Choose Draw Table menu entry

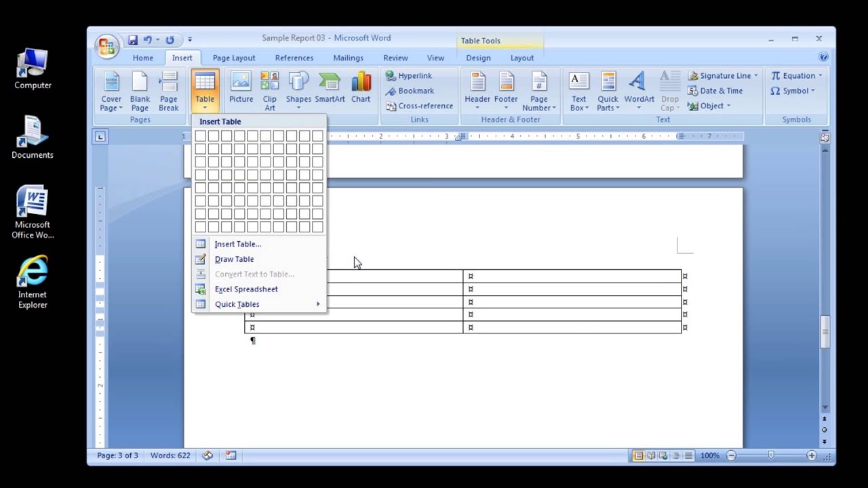[x=258, y=259]
